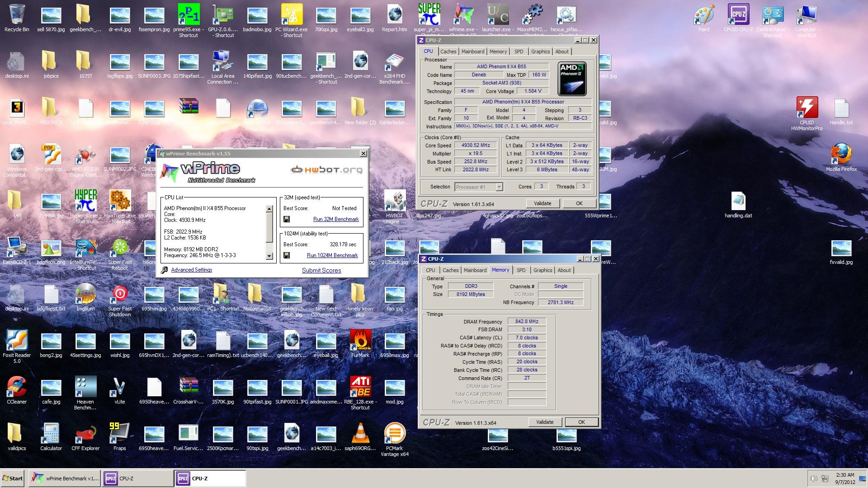868x488 pixels.
Task: Open Fraps desktop icon
Action: [x=120, y=437]
